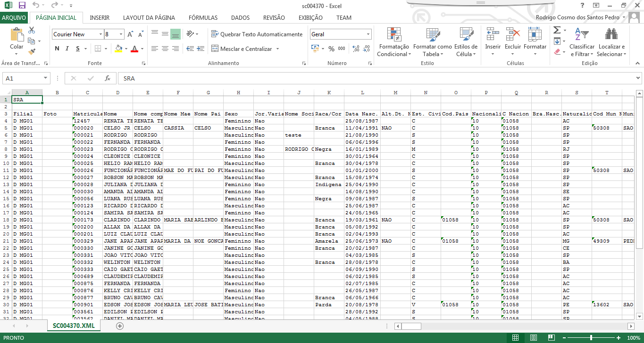The image size is (644, 343).
Task: Switch to INSERIR tab
Action: click(100, 17)
